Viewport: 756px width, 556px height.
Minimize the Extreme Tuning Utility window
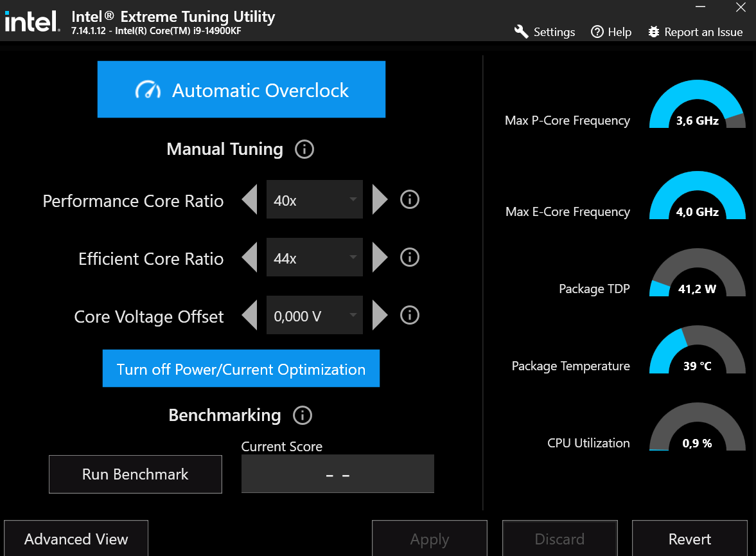(701, 7)
